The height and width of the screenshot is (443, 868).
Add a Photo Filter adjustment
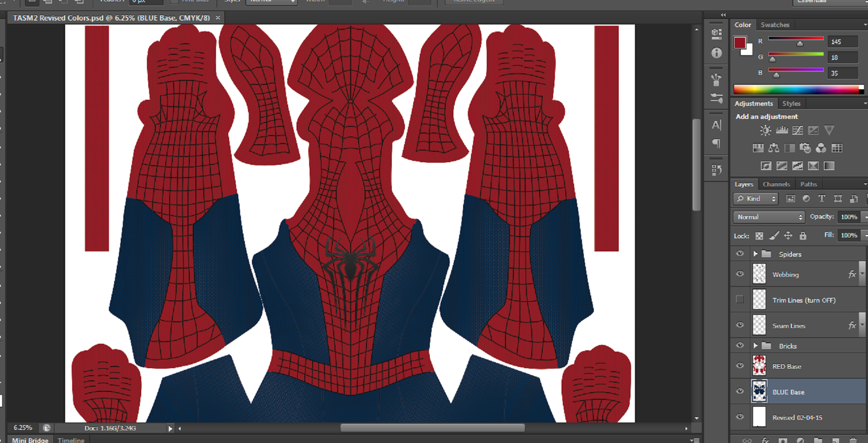(805, 148)
